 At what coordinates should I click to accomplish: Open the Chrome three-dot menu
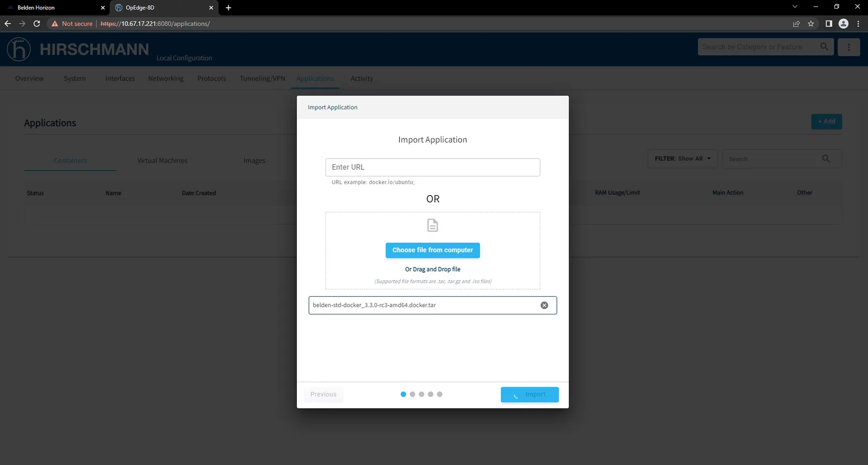(859, 23)
